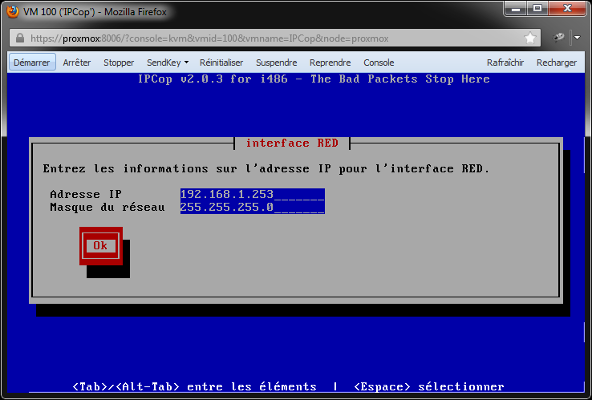Click Rafraîchir to refresh the console

505,62
